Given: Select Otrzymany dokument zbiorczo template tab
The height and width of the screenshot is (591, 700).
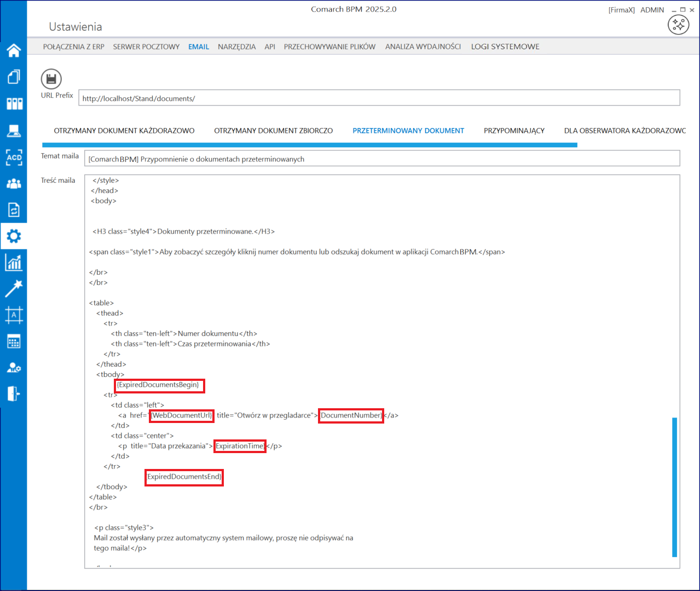Looking at the screenshot, I should coord(273,131).
